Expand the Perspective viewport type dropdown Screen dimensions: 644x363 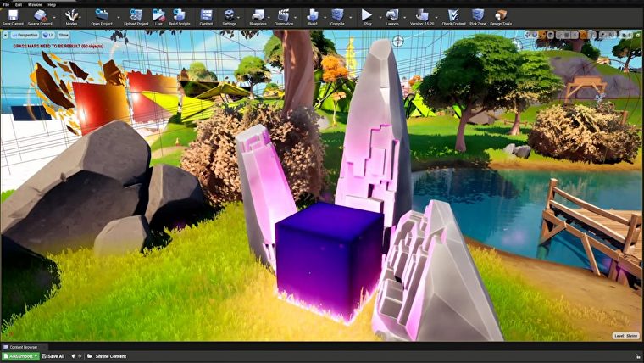[x=25, y=36]
